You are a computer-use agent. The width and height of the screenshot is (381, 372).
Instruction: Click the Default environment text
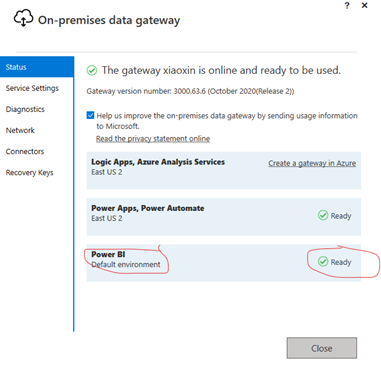[x=126, y=265]
